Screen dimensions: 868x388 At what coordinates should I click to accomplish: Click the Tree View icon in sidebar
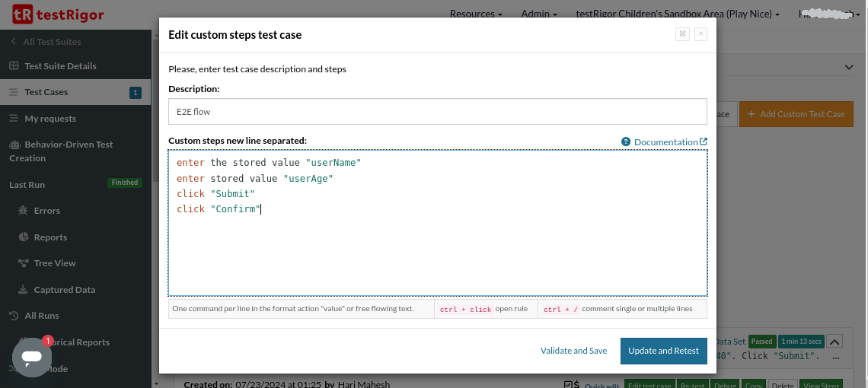point(23,263)
